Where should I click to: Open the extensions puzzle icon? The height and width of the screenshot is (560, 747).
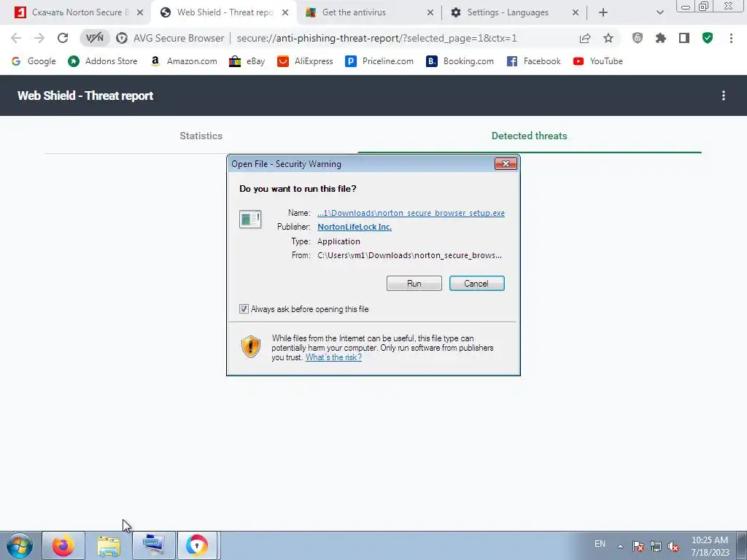tap(661, 38)
